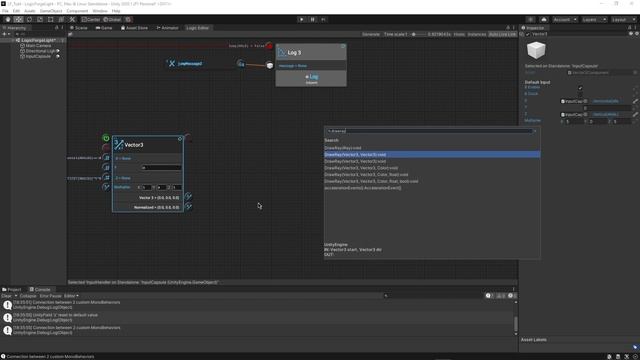Select the Move tool in toolbar
Viewport: 640px width, 360px height.
[18, 20]
